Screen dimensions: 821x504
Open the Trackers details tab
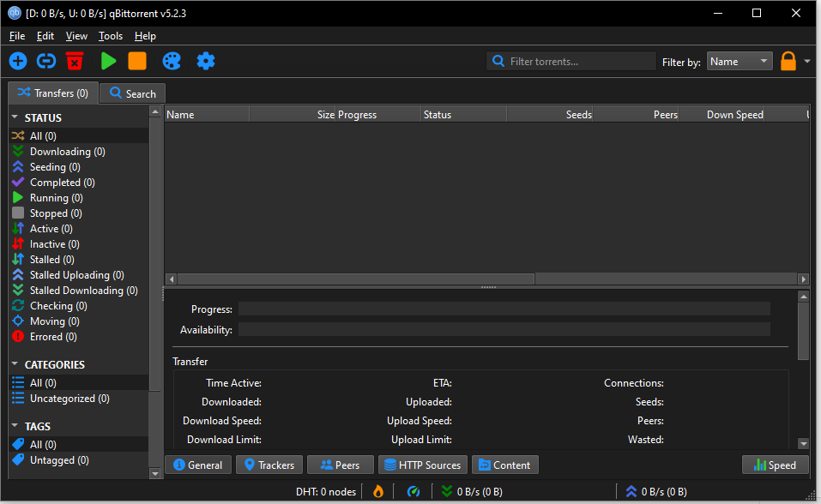[269, 465]
